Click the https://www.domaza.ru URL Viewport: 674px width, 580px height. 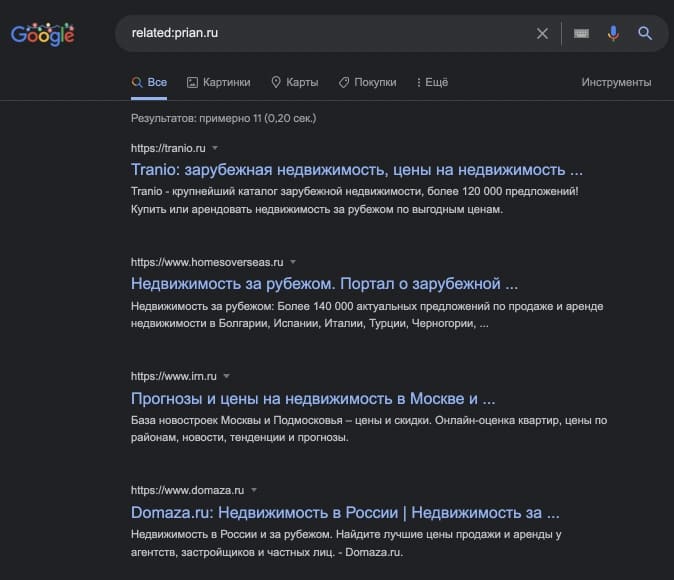tap(187, 490)
